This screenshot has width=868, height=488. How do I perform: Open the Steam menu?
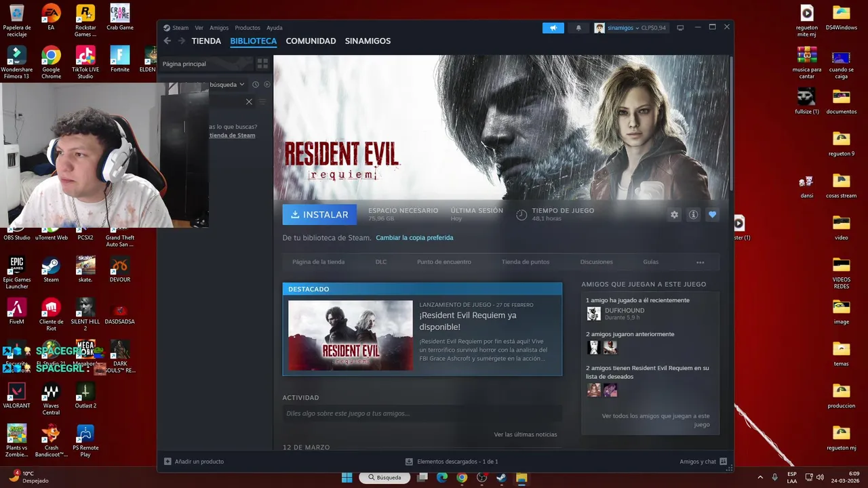pos(180,28)
